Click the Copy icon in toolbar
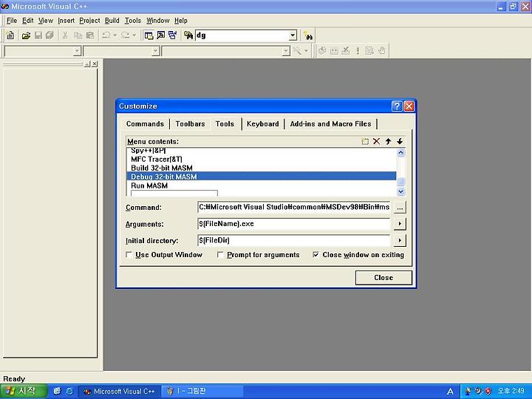This screenshot has width=532, height=399. coord(78,35)
